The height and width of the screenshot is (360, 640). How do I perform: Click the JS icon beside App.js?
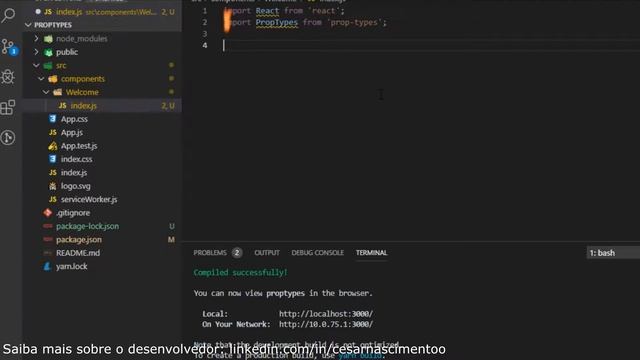[53, 133]
